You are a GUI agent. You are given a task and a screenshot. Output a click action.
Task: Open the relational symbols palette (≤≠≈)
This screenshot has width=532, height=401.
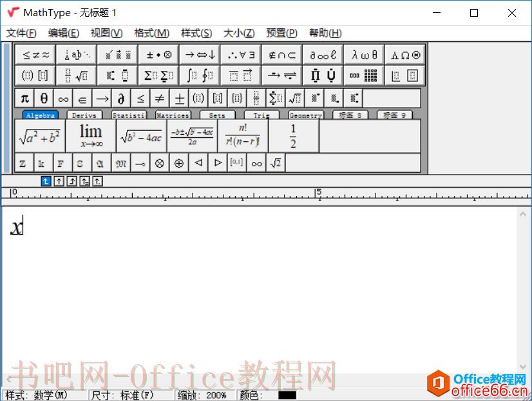coord(35,54)
